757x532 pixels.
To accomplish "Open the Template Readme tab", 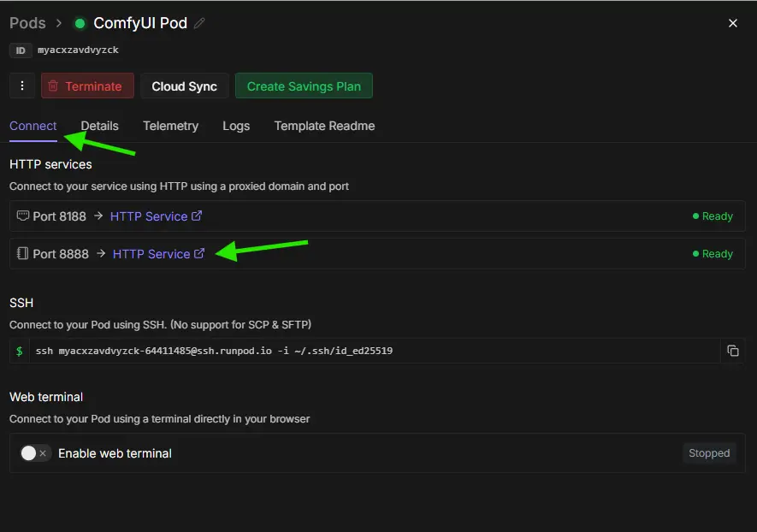I will point(324,126).
